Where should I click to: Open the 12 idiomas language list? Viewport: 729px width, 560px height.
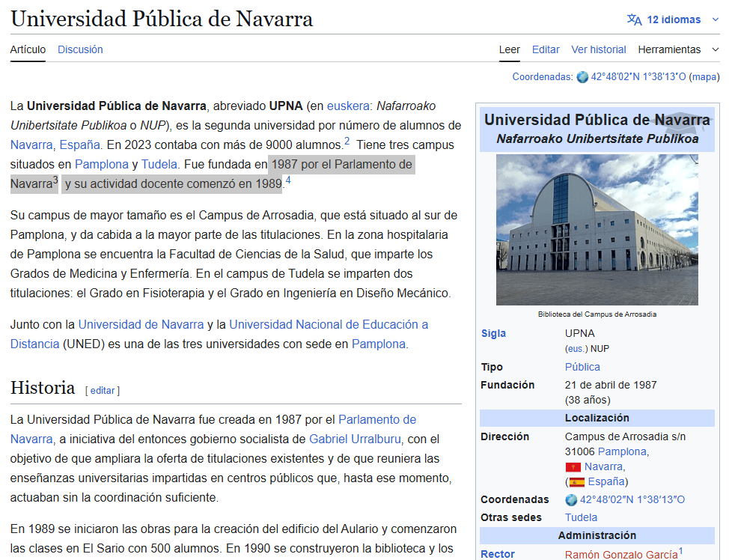(x=673, y=19)
